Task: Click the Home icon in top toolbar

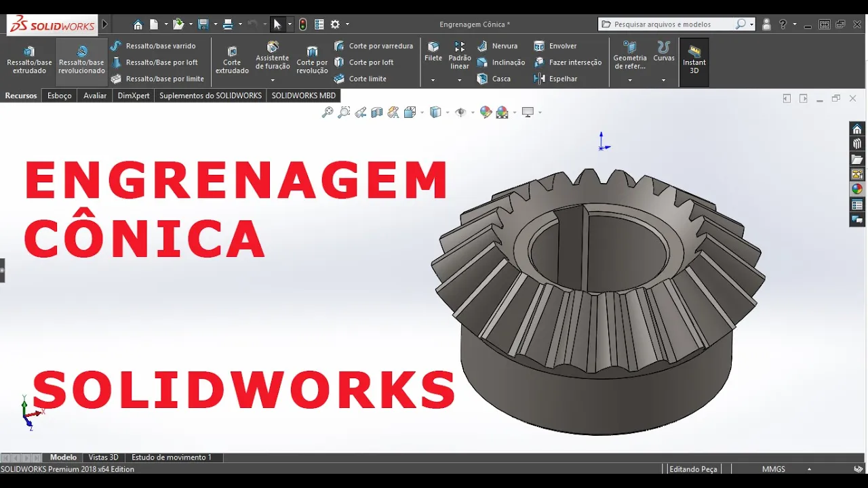Action: click(138, 24)
